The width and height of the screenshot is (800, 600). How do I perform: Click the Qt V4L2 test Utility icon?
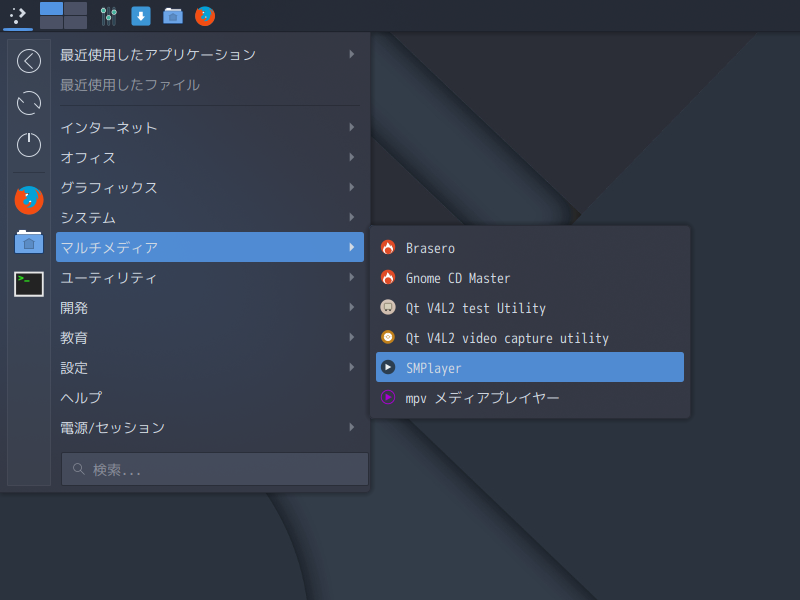pos(388,307)
